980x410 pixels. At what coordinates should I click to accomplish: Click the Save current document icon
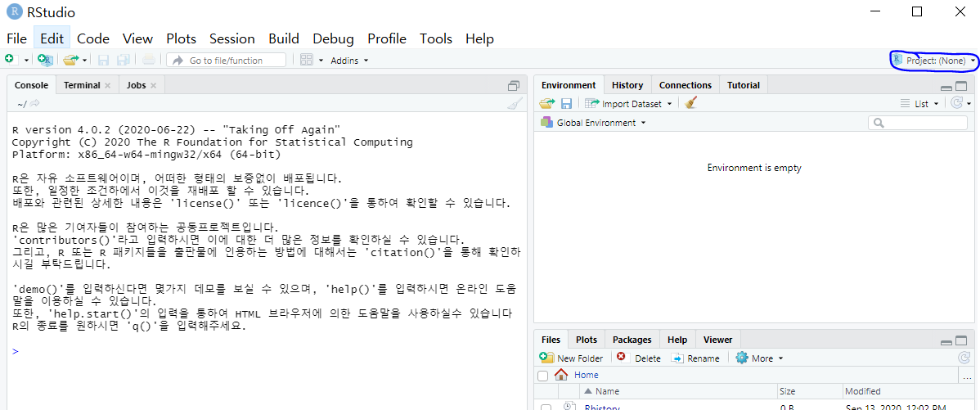point(104,60)
